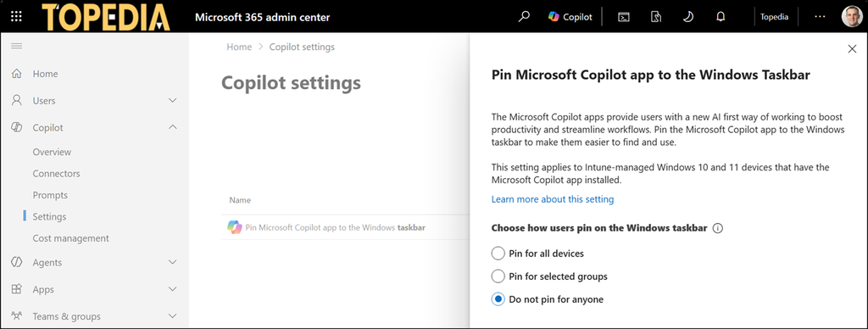Image resolution: width=868 pixels, height=329 pixels.
Task: Open Connectors under Copilot
Action: [x=57, y=173]
